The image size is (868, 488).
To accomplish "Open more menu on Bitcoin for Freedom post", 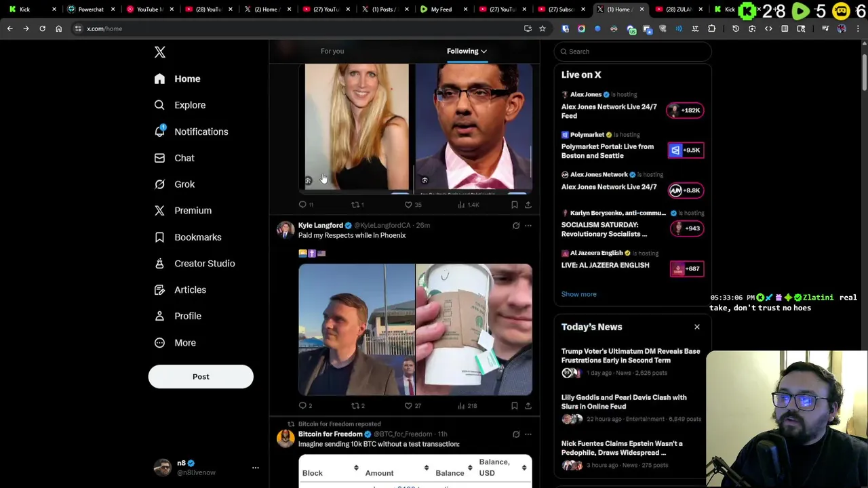I will [x=528, y=434].
